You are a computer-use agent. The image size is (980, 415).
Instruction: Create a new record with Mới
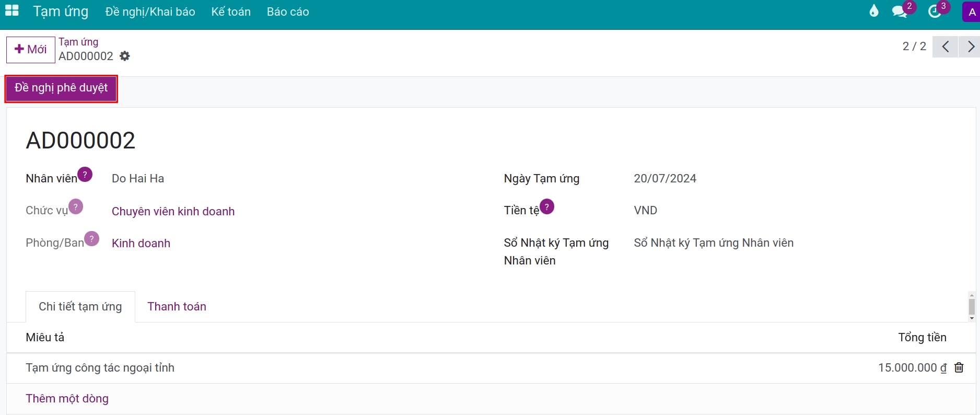[31, 50]
